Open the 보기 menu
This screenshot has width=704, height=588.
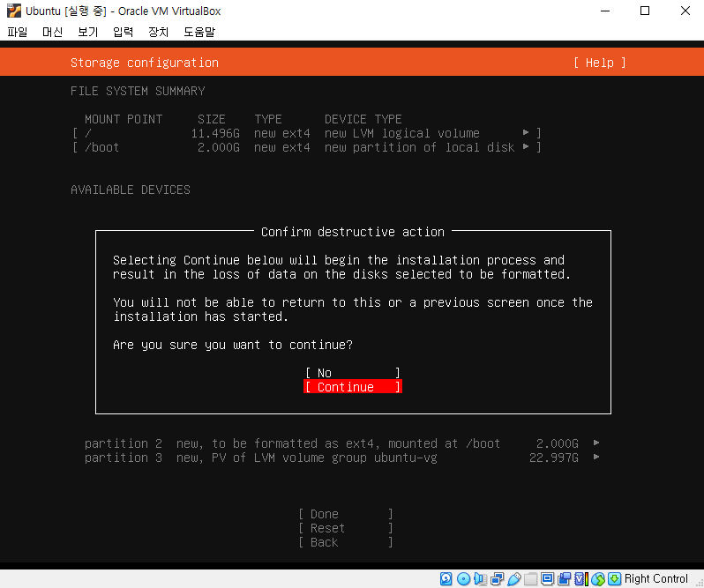(87, 32)
